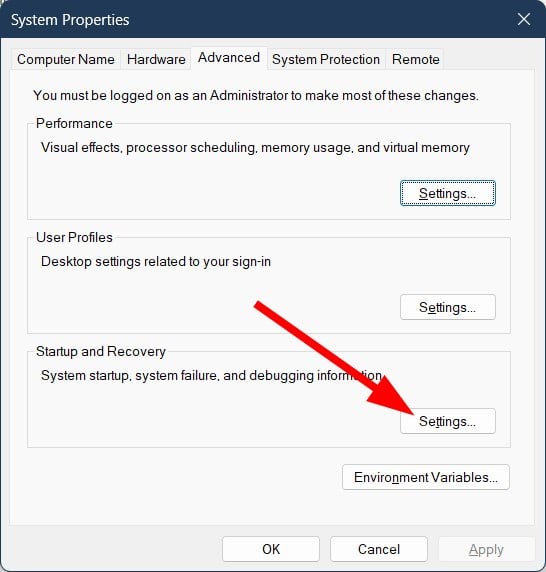This screenshot has height=572, width=546.
Task: Click the System Properties title bar
Action: [255, 19]
